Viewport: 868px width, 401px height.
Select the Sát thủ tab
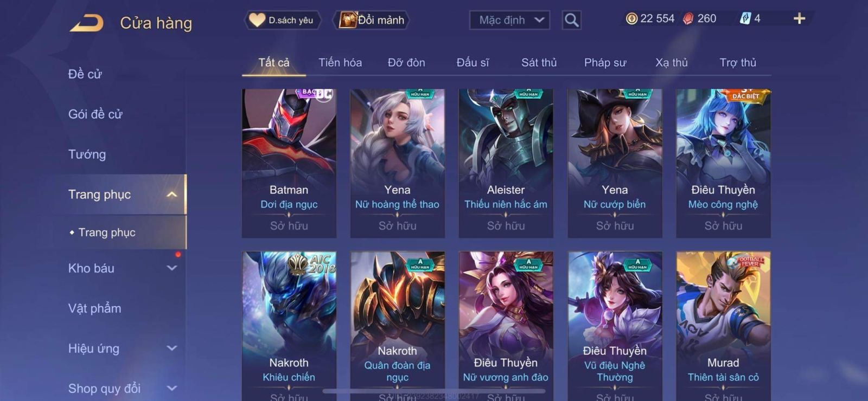click(539, 63)
